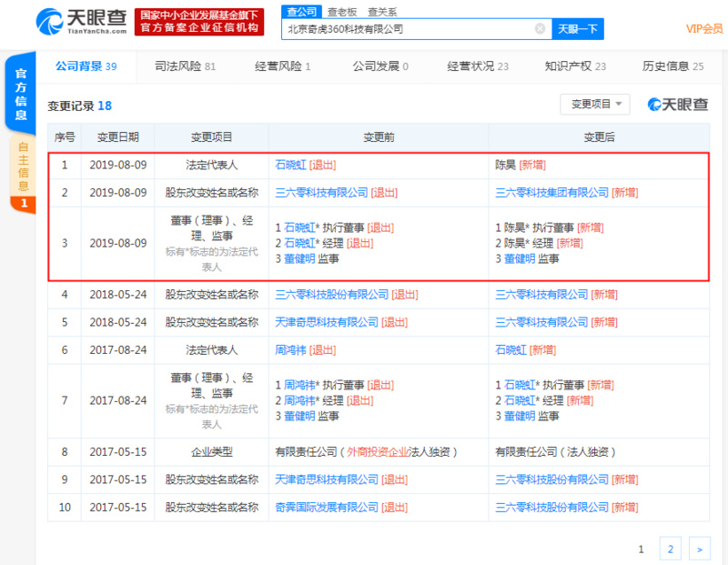Go to the next page using the > arrow
The image size is (728, 565).
pyautogui.click(x=699, y=548)
